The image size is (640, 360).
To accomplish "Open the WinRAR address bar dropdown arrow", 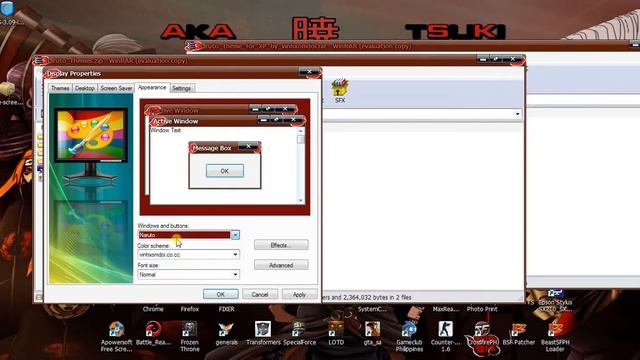I will coord(518,114).
